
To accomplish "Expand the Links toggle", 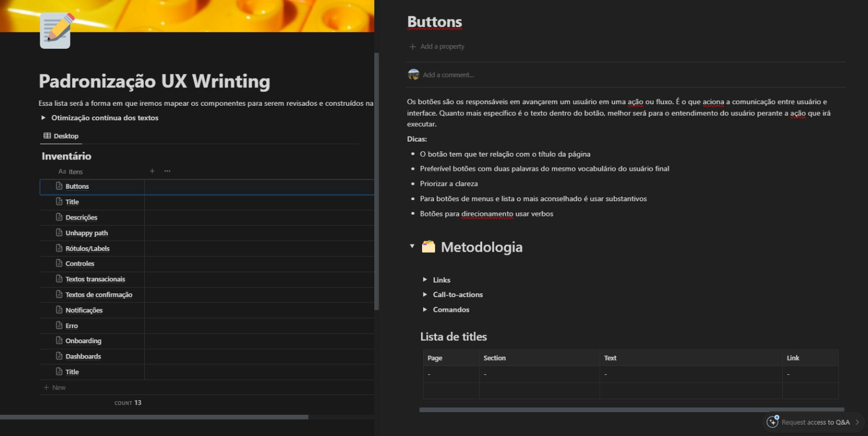I will 425,280.
